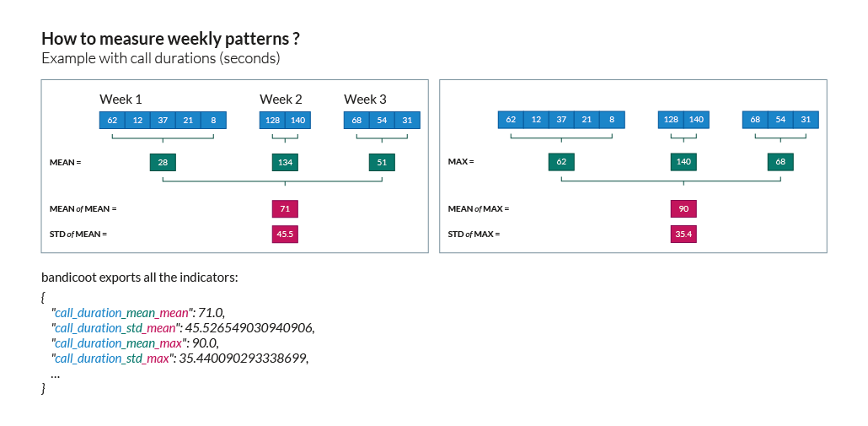Select the green 51 mean box
Viewport: 868px width, 426px height.
point(382,162)
